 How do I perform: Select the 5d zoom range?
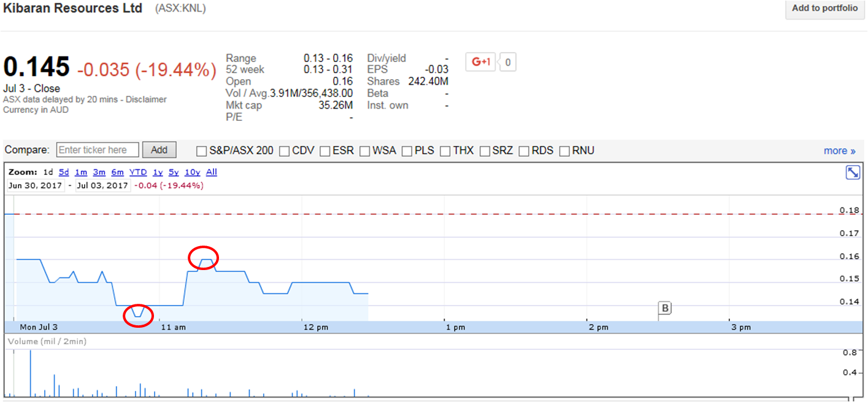coord(64,172)
